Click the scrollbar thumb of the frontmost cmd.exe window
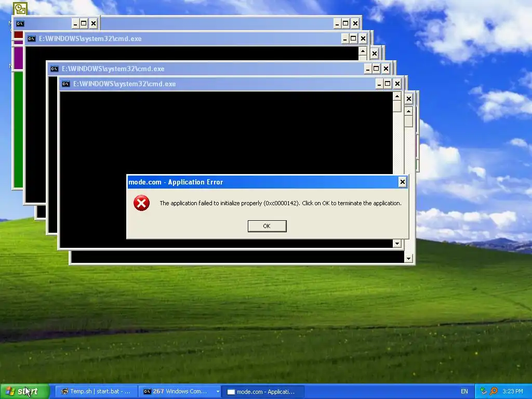532x399 pixels. (x=397, y=106)
